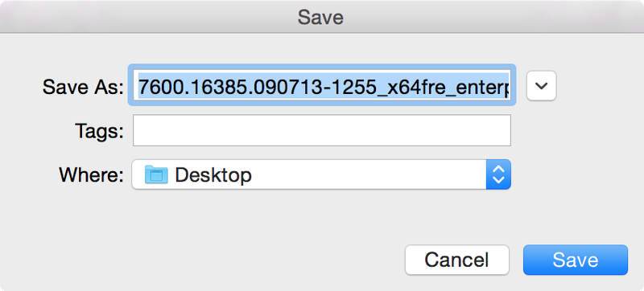The image size is (644, 291).
Task: Click the Save title bar text
Action: click(320, 17)
